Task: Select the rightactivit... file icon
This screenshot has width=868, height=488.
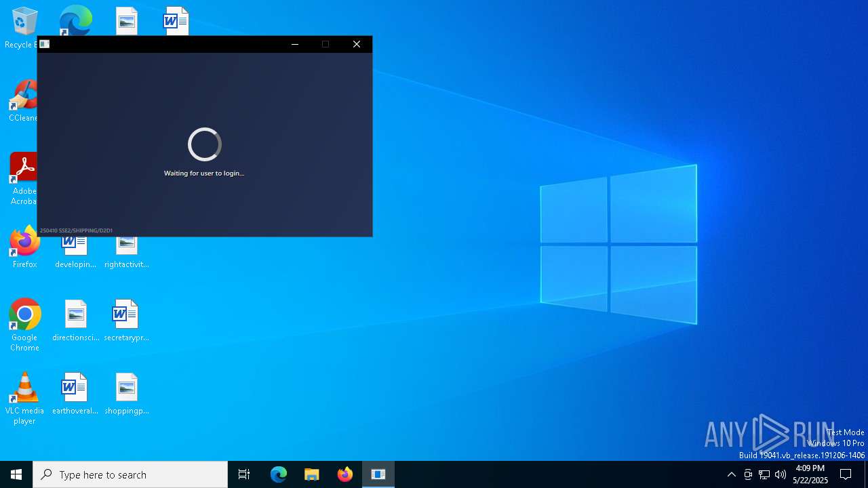Action: point(126,252)
